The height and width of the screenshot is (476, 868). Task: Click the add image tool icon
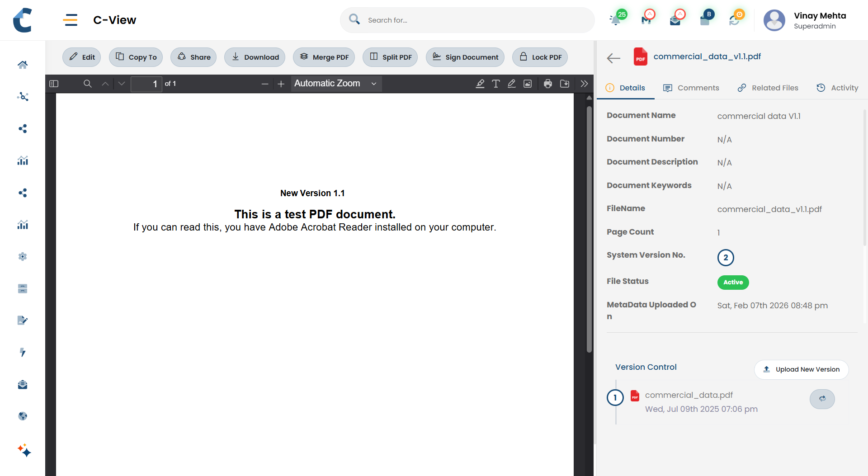(x=528, y=84)
